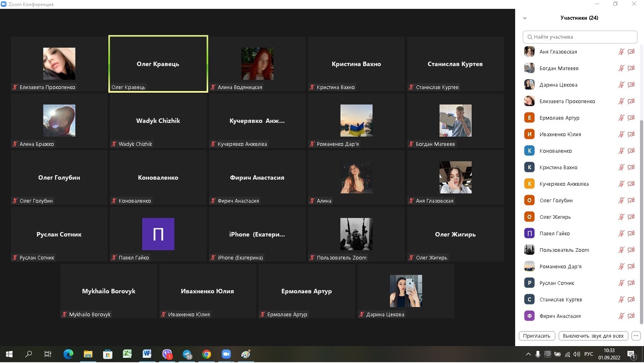Collapse the Участники panel with the chevron
The height and width of the screenshot is (363, 644).
point(524,18)
